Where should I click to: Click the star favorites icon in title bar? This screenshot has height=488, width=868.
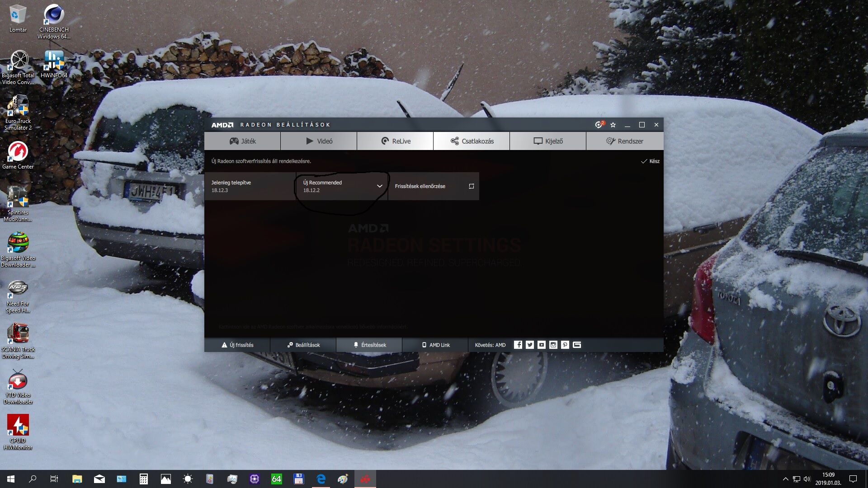613,125
